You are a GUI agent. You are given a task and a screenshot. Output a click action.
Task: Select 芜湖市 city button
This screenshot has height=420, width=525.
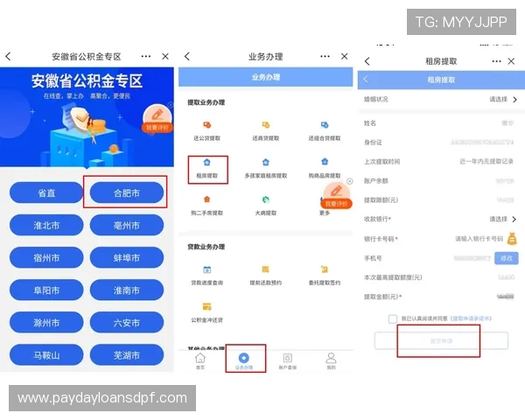(127, 354)
